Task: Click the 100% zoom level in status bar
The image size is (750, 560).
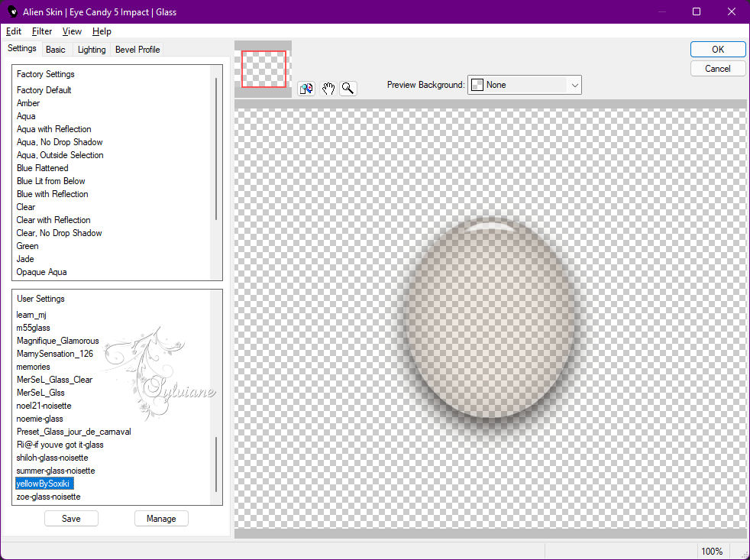Action: coord(712,552)
